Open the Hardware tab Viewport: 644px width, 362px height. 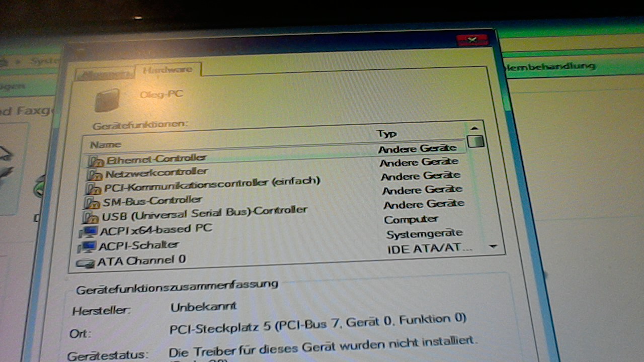click(168, 70)
